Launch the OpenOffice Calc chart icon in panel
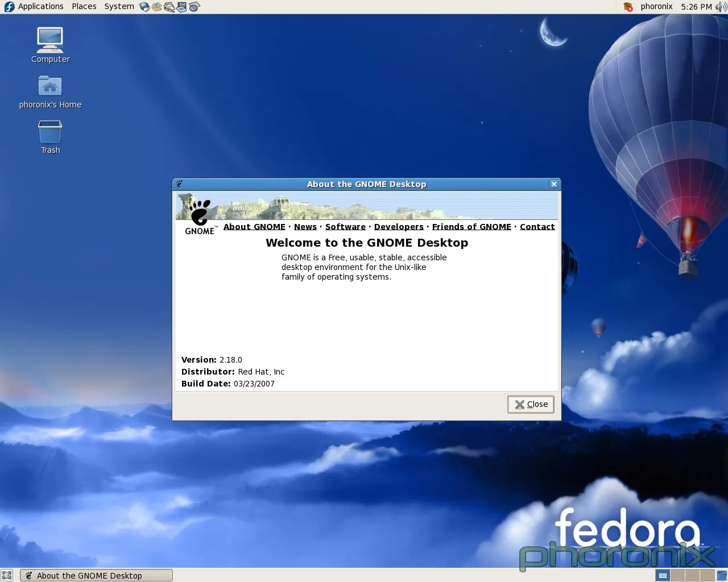The image size is (728, 582). click(x=195, y=7)
